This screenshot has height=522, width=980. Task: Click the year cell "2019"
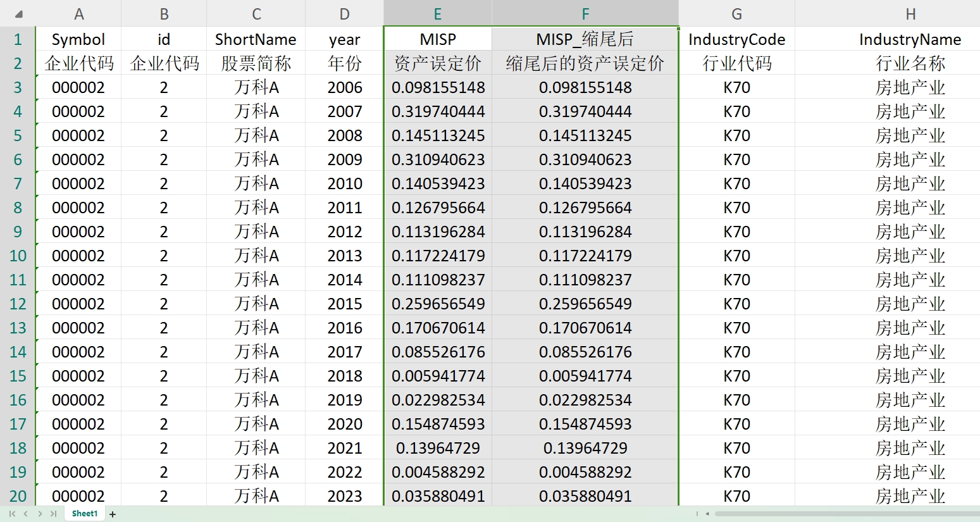tap(345, 400)
